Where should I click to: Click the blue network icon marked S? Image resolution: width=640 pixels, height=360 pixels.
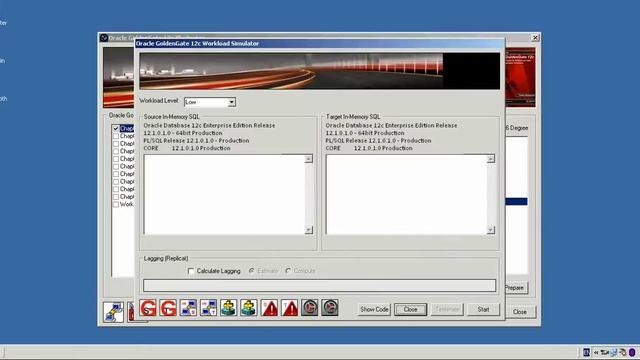click(x=188, y=308)
